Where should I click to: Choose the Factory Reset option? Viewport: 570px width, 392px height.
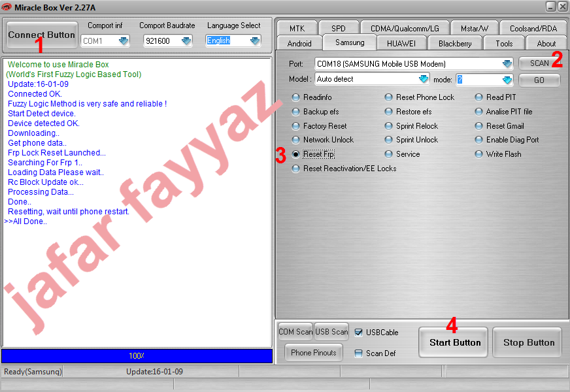[x=319, y=126]
